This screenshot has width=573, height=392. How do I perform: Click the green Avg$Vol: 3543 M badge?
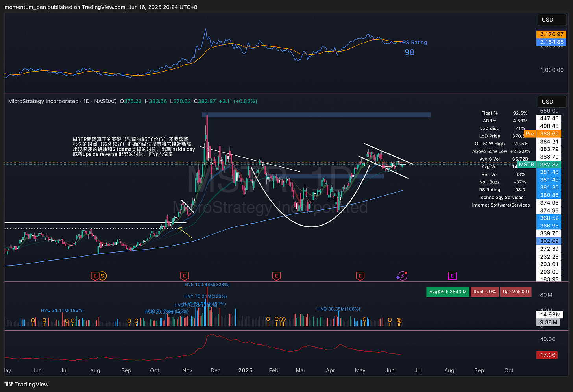pyautogui.click(x=448, y=292)
